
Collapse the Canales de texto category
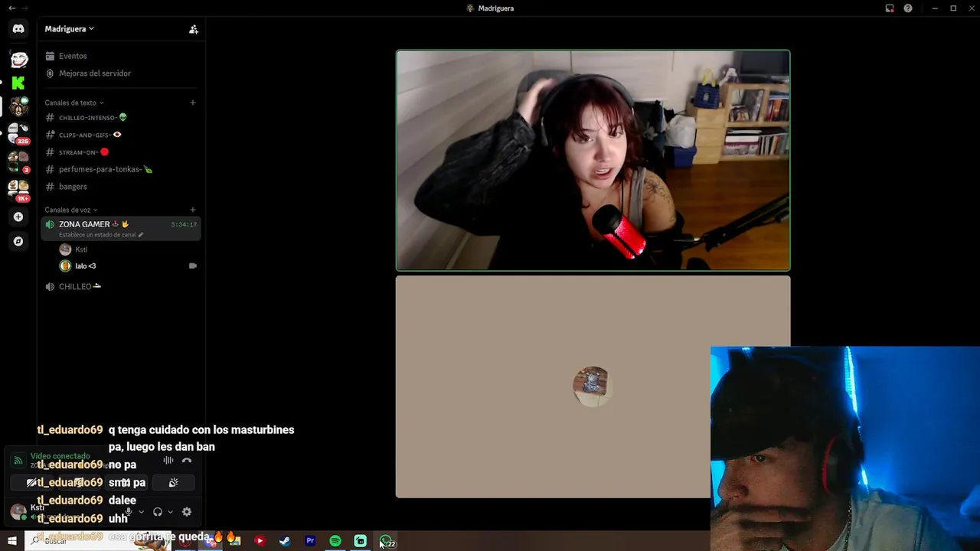pos(73,103)
